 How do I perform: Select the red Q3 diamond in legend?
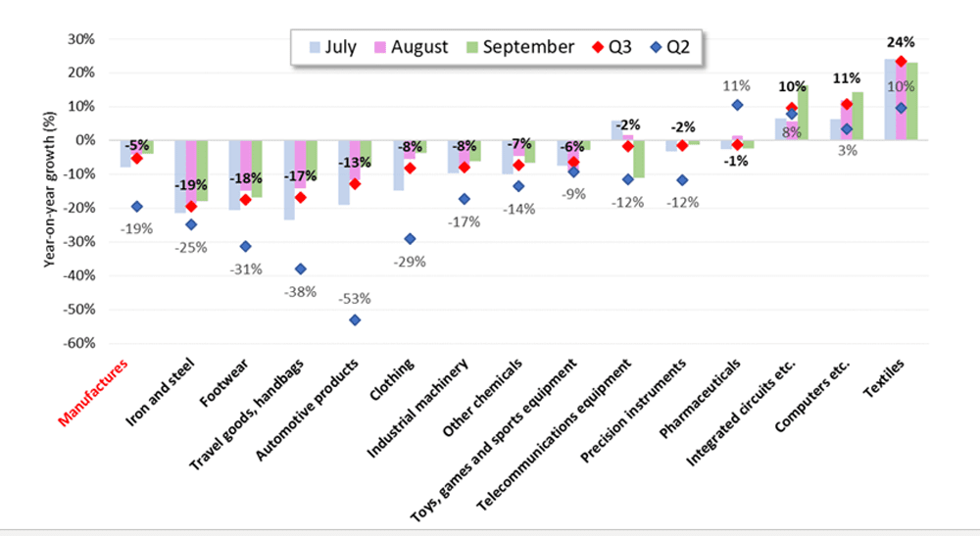[x=598, y=47]
